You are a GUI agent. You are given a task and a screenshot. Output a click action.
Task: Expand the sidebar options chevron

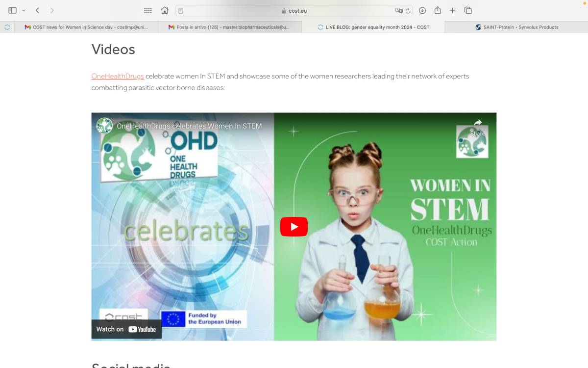tap(24, 9)
